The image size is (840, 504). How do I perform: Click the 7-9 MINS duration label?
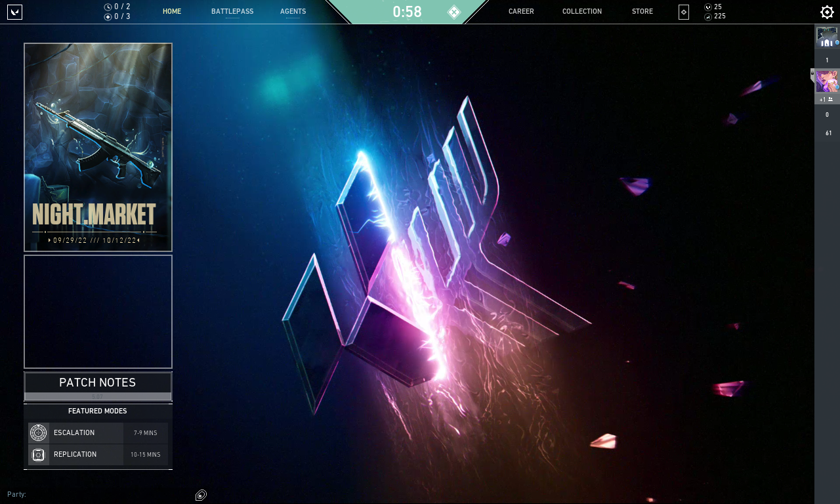pyautogui.click(x=145, y=433)
